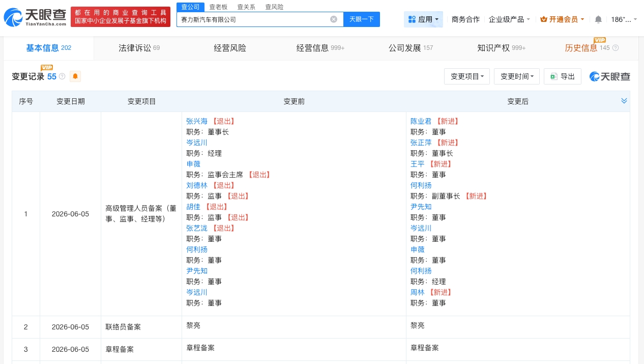Viewport: 644px width, 364px height.
Task: Select the 查公司 search tab
Action: pos(191,7)
